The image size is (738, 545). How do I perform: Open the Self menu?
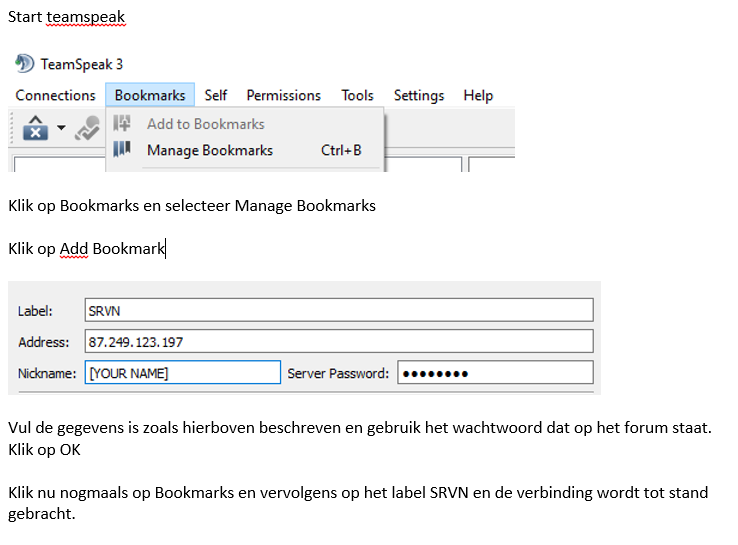tap(216, 95)
